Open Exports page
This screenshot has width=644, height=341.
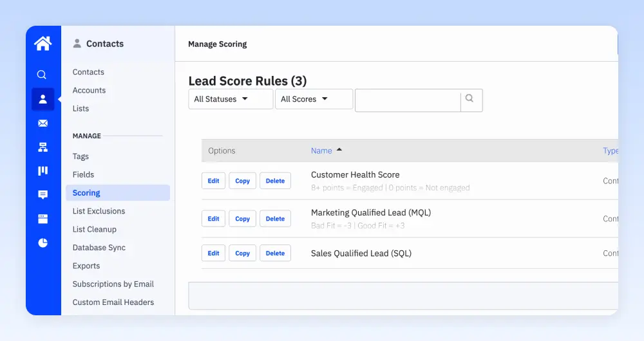pos(86,266)
